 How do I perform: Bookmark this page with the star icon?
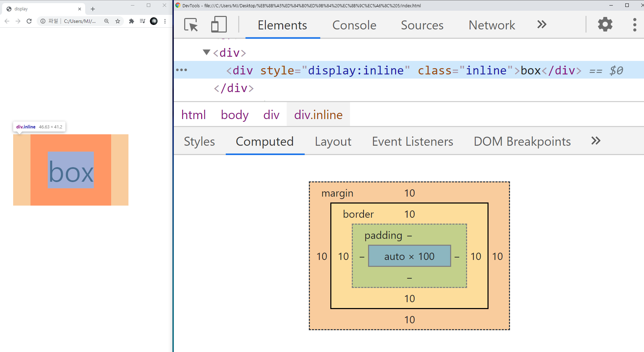tap(118, 21)
